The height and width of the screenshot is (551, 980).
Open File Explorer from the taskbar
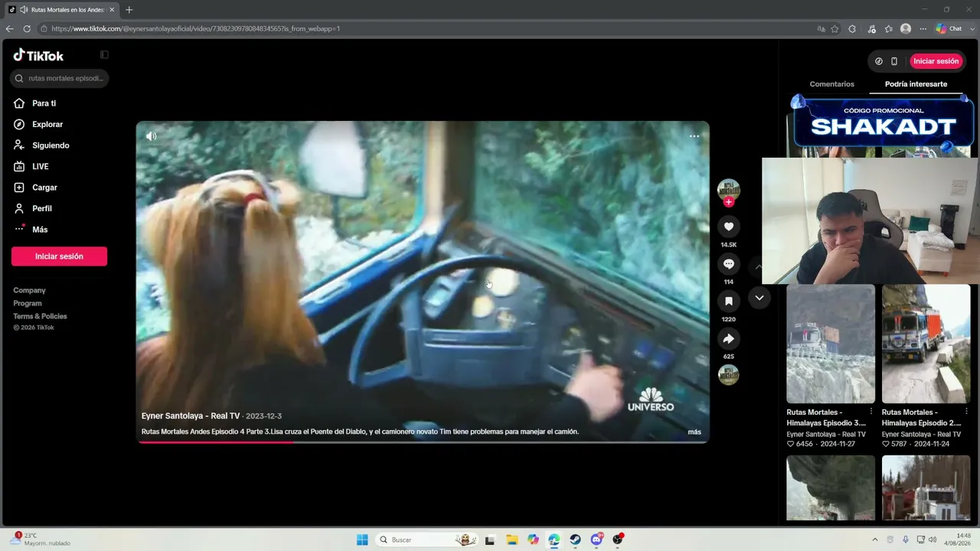[511, 540]
